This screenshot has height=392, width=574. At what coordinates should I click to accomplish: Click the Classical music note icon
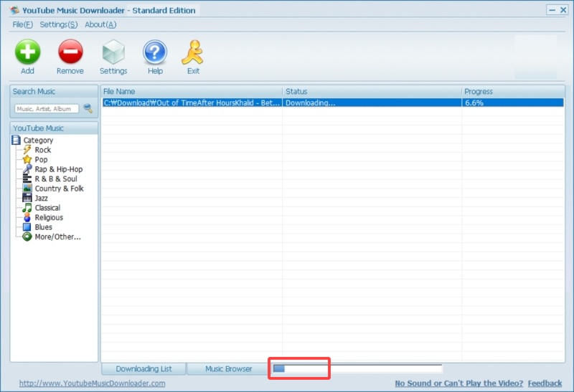click(x=27, y=208)
